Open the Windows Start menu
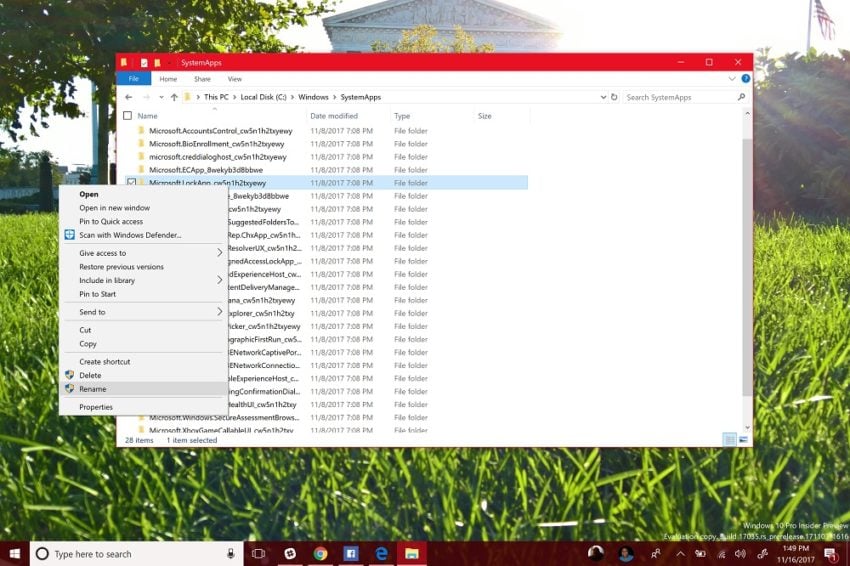The image size is (850, 566). point(15,554)
